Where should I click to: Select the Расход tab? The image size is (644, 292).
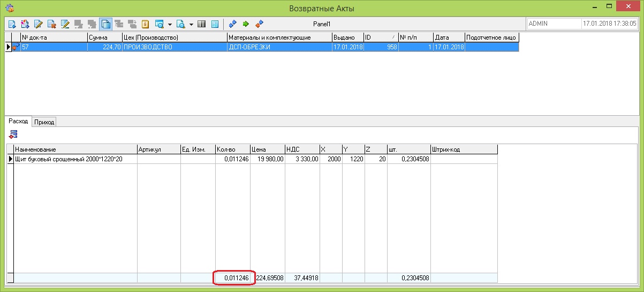[x=18, y=122]
